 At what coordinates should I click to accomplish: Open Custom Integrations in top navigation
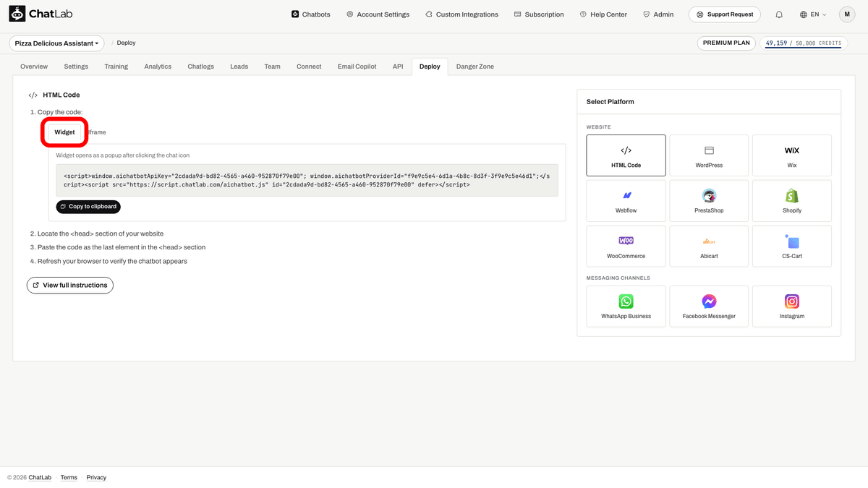461,14
